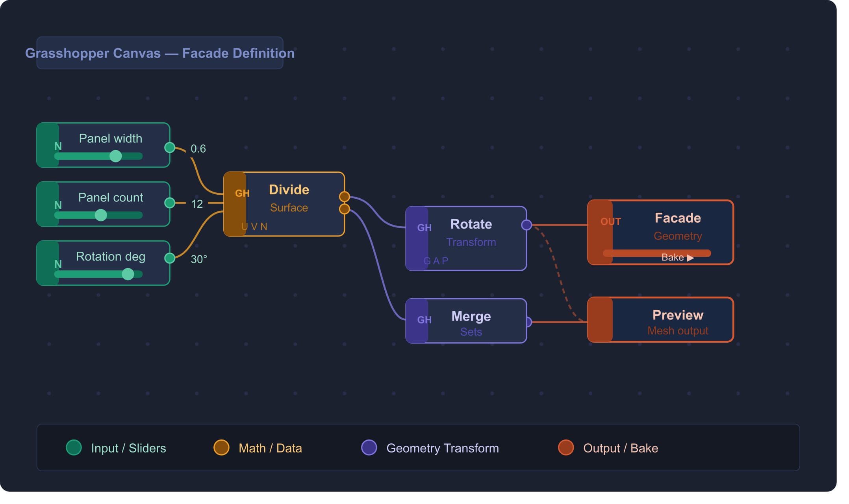849x504 pixels.
Task: Click the Panel width slider handle
Action: pyautogui.click(x=115, y=156)
